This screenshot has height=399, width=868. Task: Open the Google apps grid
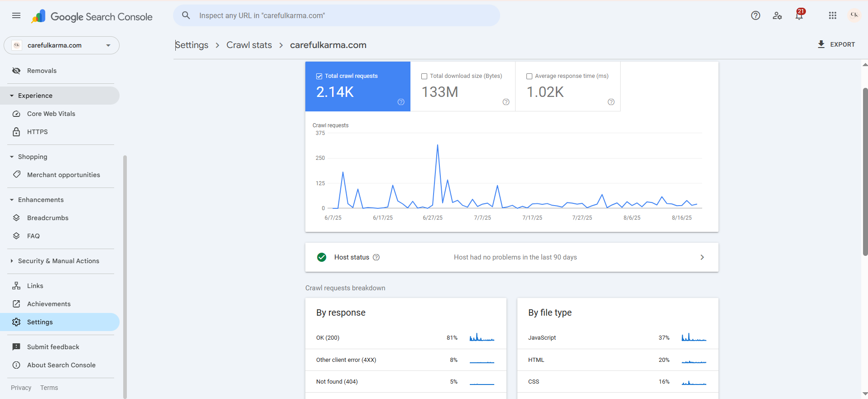[x=832, y=15]
